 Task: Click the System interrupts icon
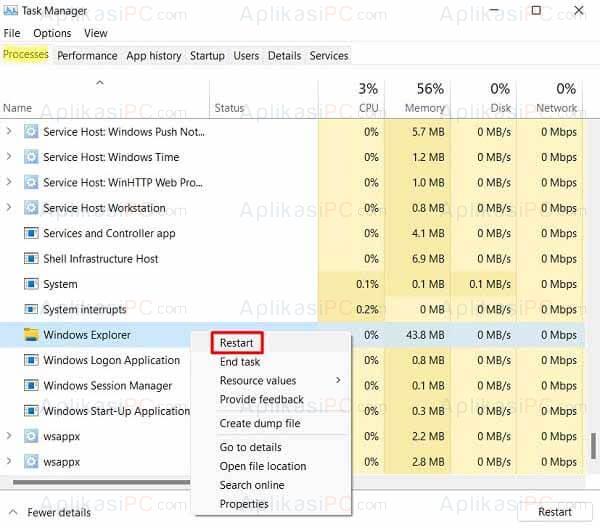click(x=31, y=309)
